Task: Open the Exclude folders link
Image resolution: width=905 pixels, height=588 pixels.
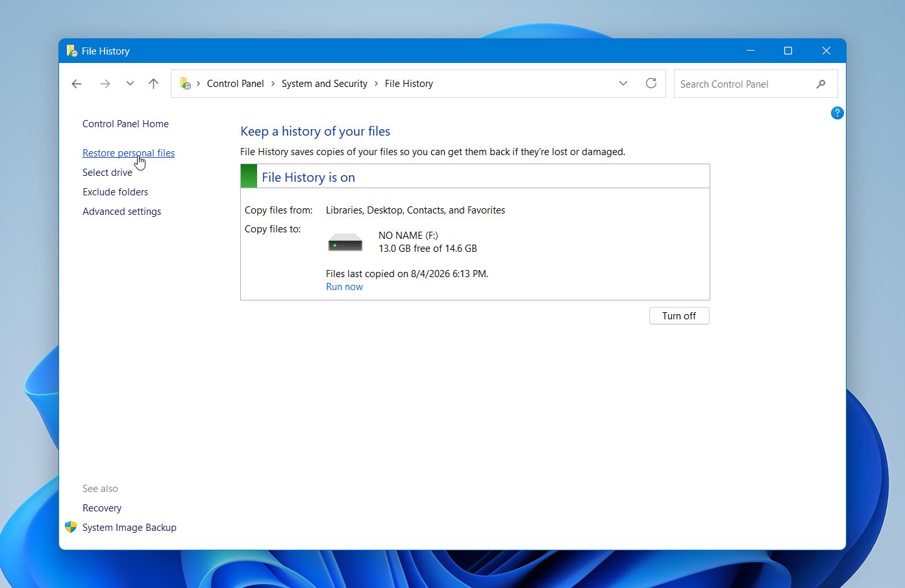Action: click(115, 192)
